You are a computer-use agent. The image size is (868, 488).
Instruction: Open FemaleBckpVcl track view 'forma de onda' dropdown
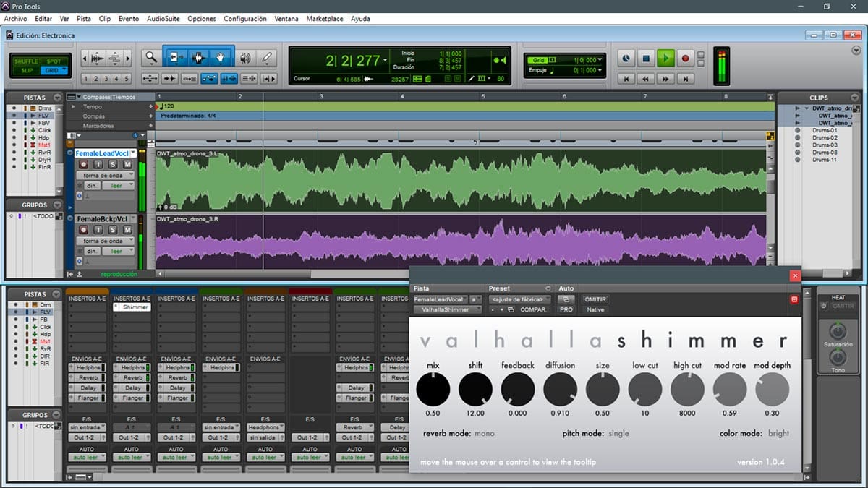tap(104, 241)
